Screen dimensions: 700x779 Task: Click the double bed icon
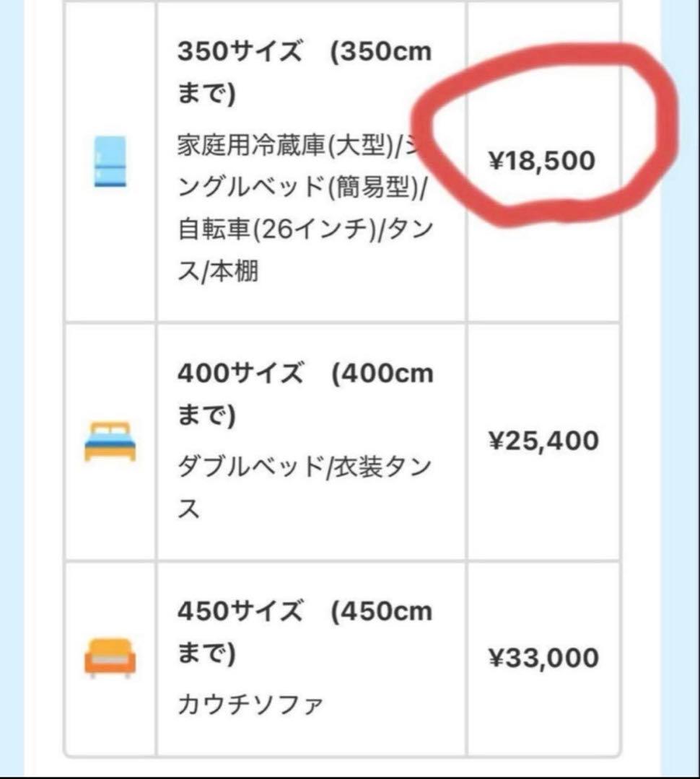110,441
